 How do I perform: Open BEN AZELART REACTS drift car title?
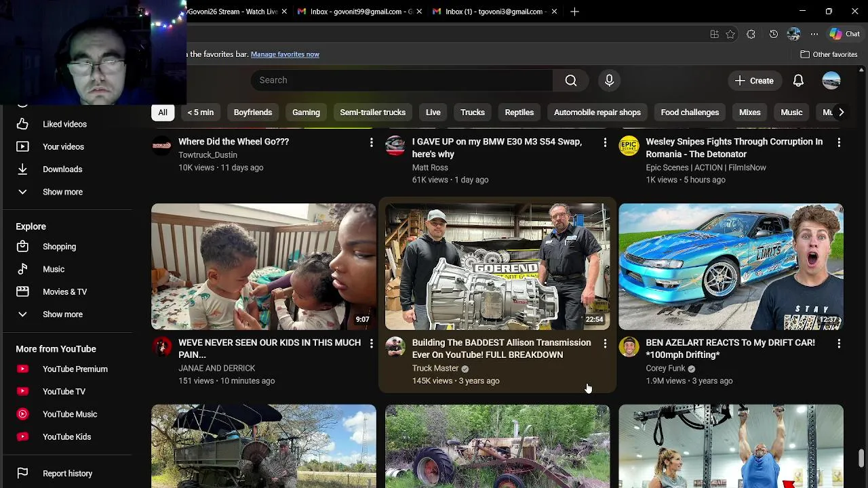point(730,348)
